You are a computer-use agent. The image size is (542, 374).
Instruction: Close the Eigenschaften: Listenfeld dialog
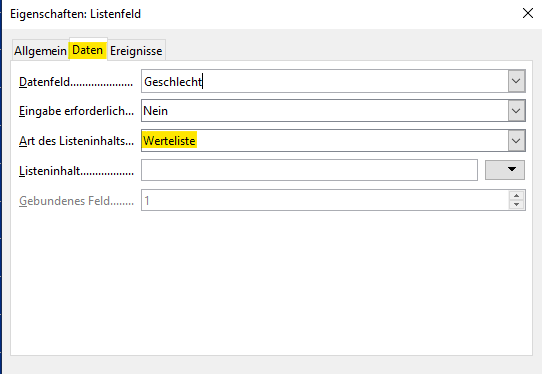528,13
